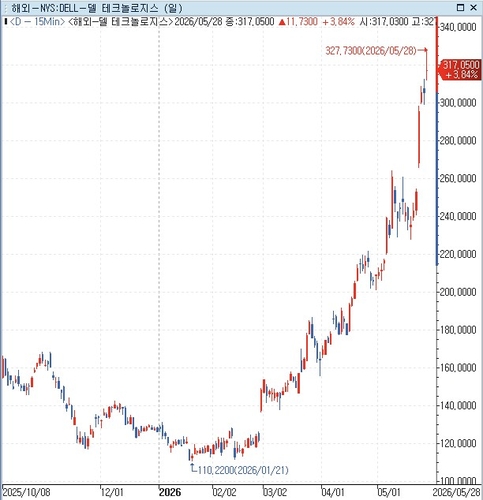
Task: Click the '<D - 15Min>' delay indicator label
Action: [x=37, y=22]
